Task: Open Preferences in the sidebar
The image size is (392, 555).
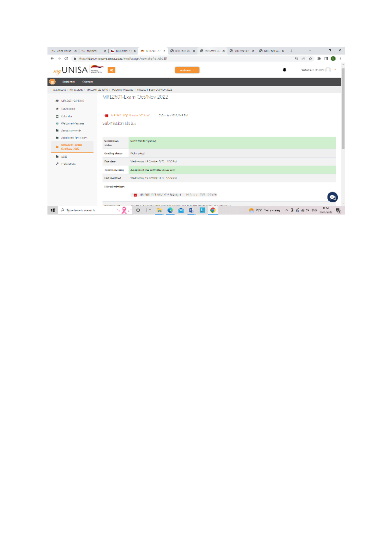Action: coord(68,164)
